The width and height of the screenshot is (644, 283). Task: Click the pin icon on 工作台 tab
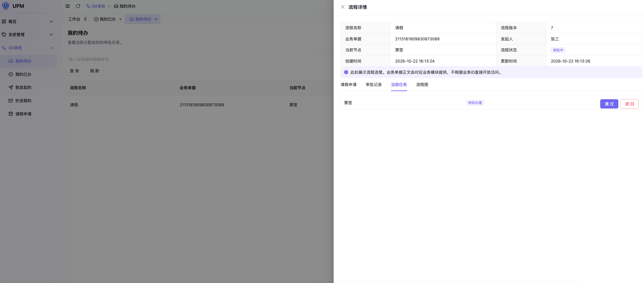(x=85, y=19)
